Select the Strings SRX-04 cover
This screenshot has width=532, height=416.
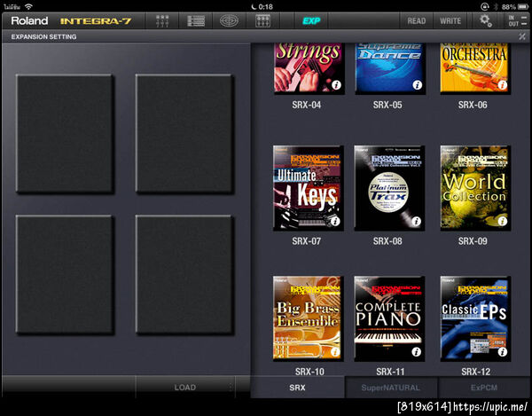coord(309,67)
